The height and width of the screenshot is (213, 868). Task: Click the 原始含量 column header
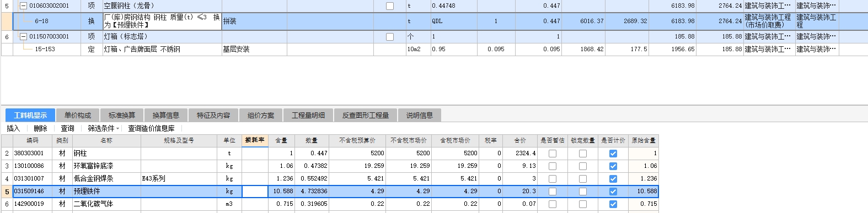click(643, 140)
